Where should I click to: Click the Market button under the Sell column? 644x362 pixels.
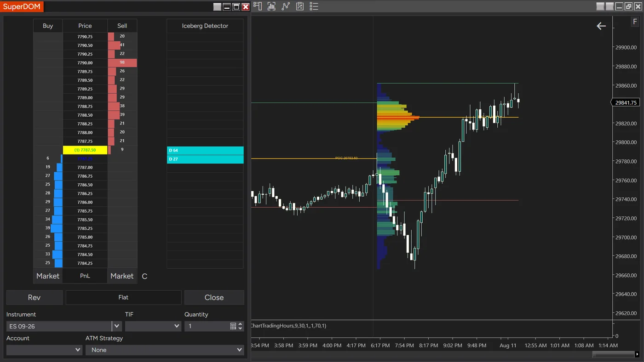pyautogui.click(x=122, y=276)
